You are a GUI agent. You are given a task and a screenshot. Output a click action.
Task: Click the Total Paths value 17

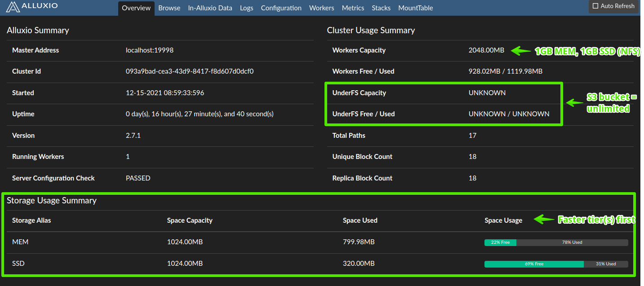coord(472,136)
